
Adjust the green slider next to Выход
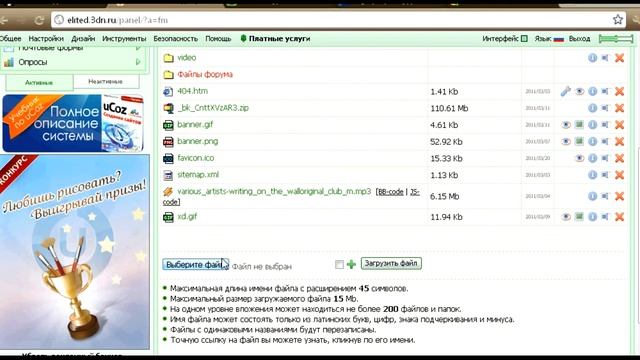point(616,39)
